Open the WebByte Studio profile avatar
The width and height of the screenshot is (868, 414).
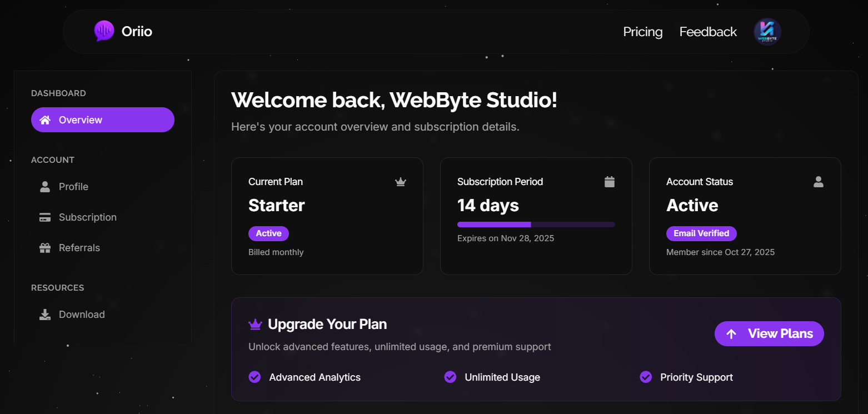[x=767, y=32]
